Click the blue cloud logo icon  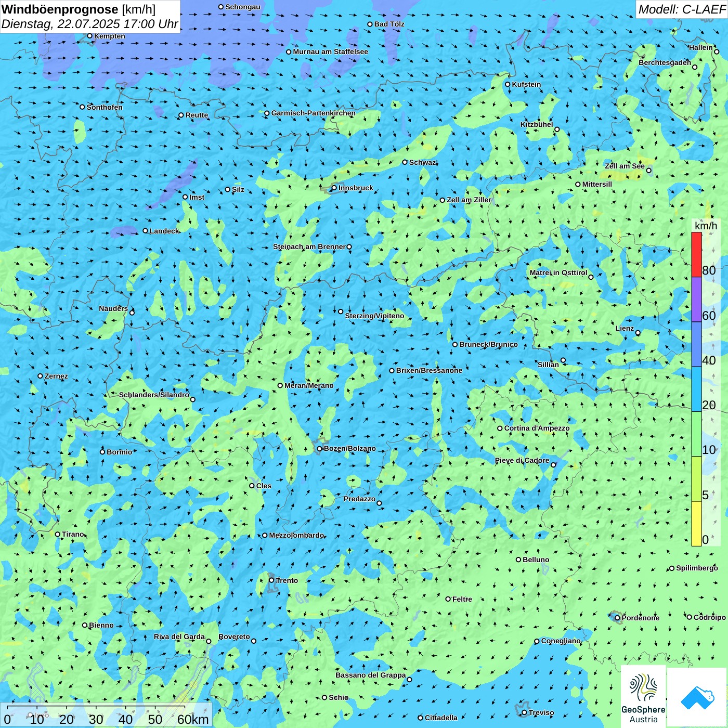click(x=697, y=697)
